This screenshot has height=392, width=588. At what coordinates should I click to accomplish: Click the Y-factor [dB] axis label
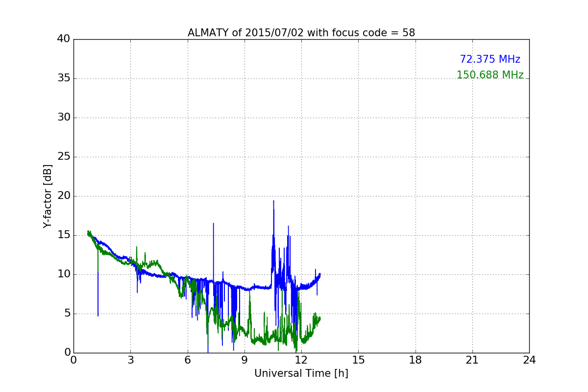pyautogui.click(x=48, y=196)
